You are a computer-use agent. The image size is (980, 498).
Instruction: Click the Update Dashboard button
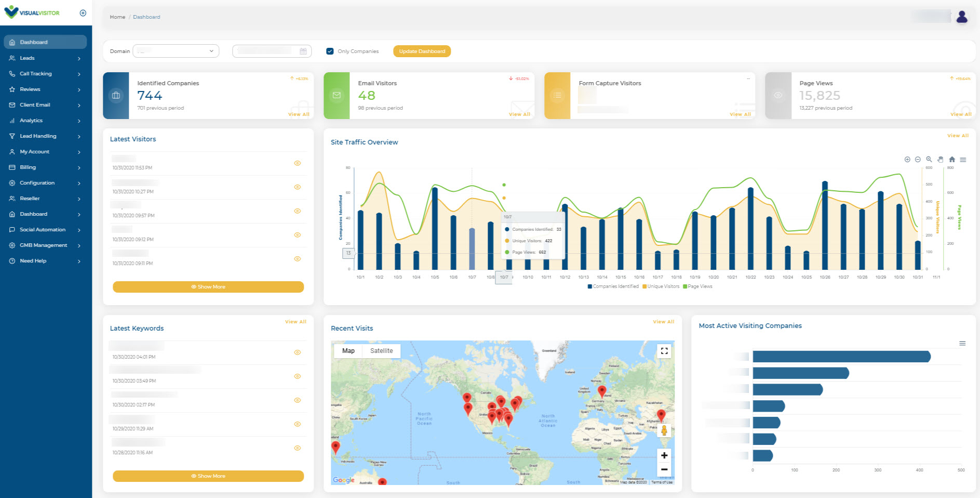coord(422,51)
